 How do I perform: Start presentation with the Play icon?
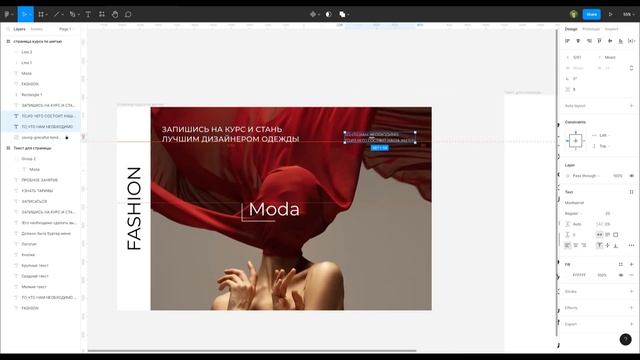click(611, 14)
